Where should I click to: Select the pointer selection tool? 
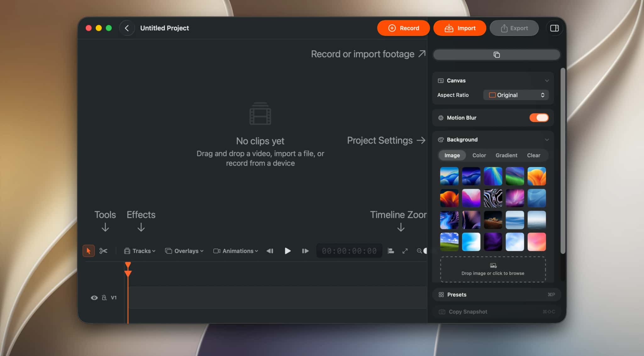pos(88,251)
